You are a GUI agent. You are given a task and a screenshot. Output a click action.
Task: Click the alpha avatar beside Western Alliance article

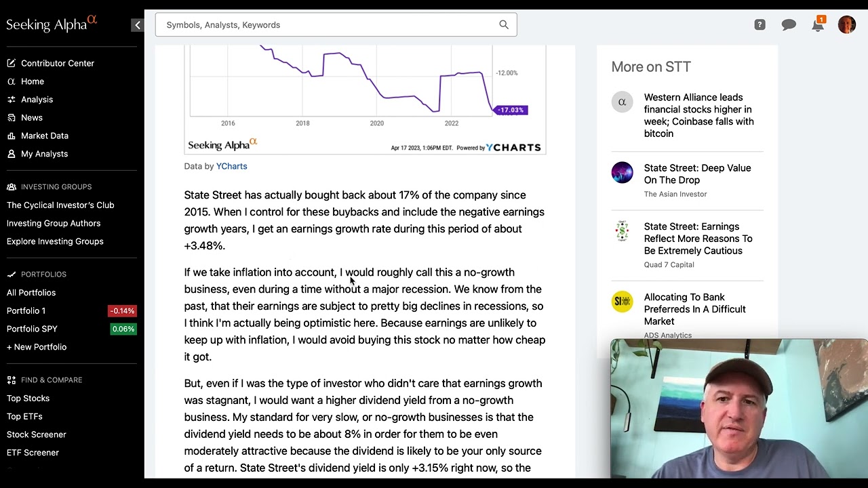click(x=622, y=102)
